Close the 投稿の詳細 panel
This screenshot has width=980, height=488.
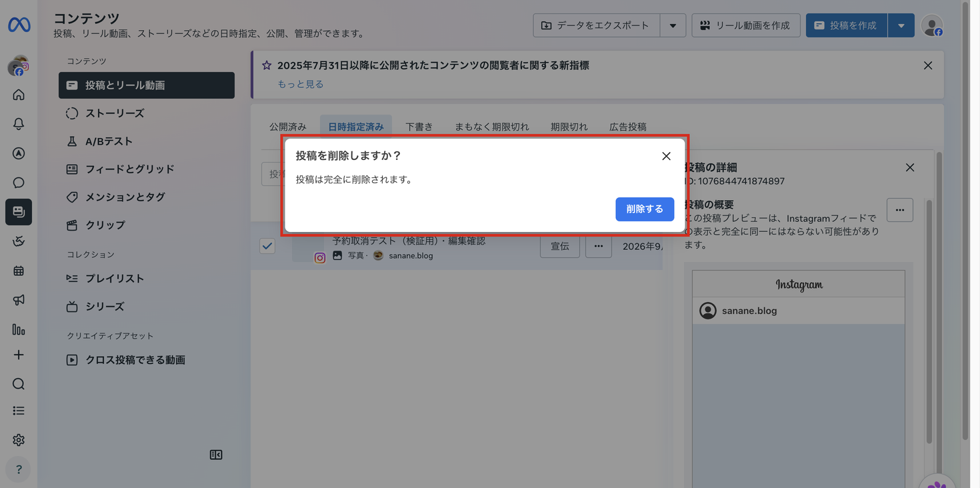click(x=910, y=167)
